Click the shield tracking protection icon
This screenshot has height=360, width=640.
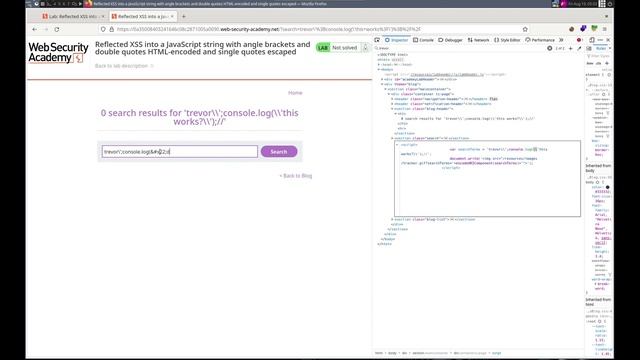tap(103, 29)
